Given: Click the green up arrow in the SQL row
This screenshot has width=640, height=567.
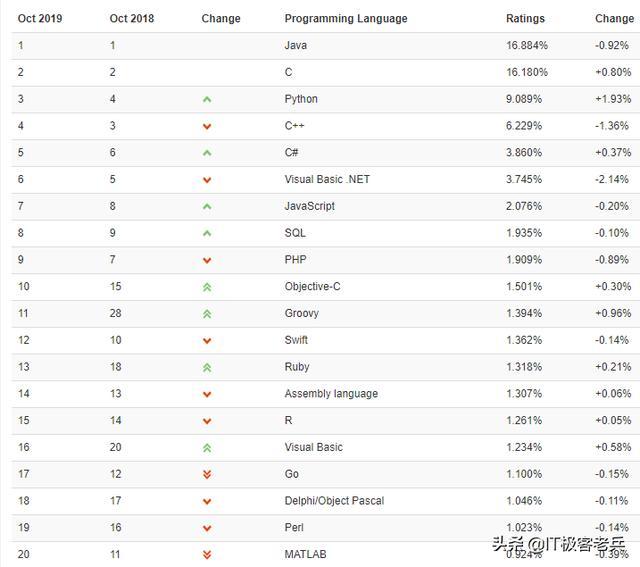Looking at the screenshot, I should pyautogui.click(x=207, y=233).
